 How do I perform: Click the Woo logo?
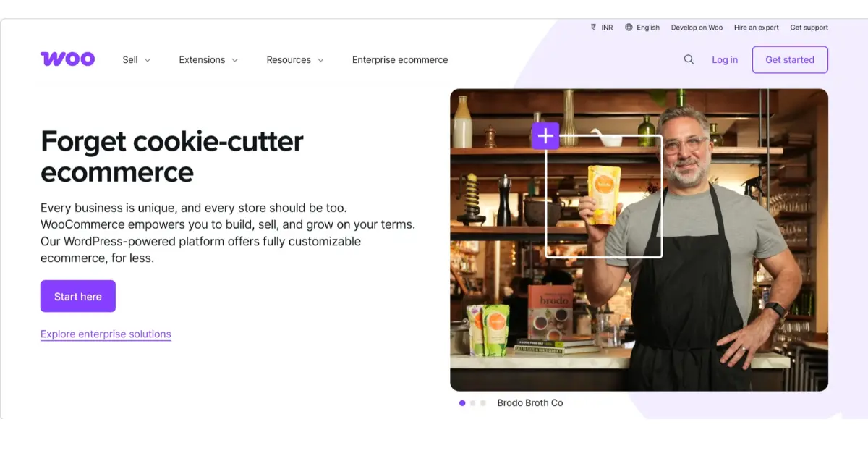pos(68,59)
